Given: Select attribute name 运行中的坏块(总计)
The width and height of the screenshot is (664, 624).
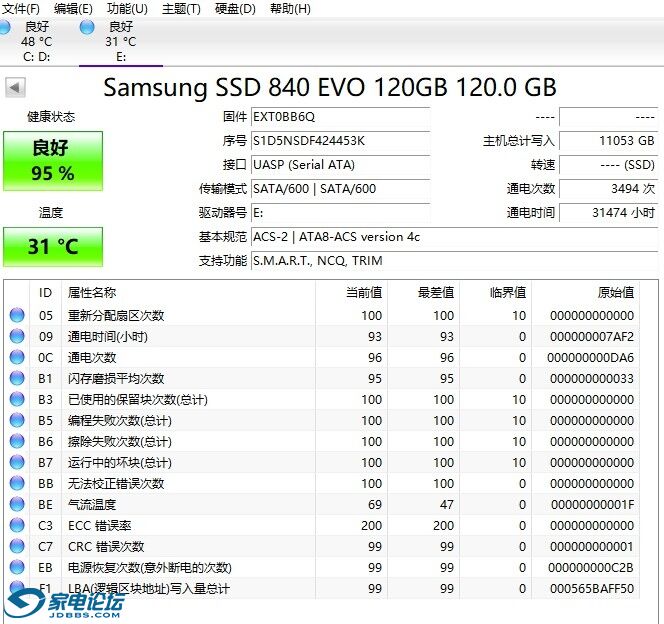Looking at the screenshot, I should (x=120, y=463).
